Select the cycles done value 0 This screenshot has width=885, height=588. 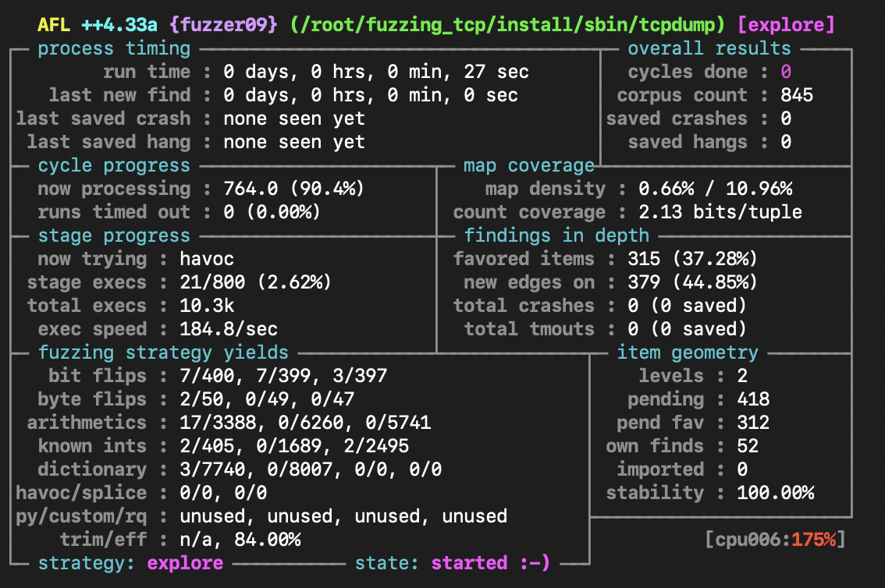click(x=786, y=72)
